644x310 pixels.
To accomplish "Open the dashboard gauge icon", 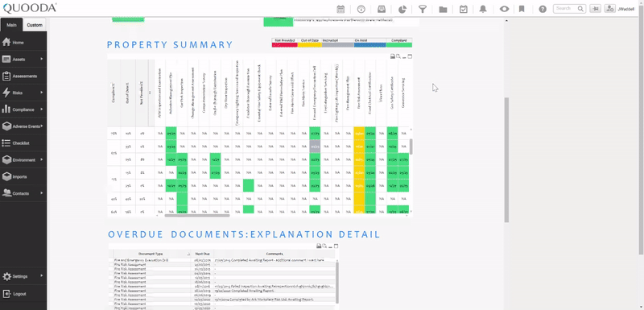I will (x=361, y=9).
